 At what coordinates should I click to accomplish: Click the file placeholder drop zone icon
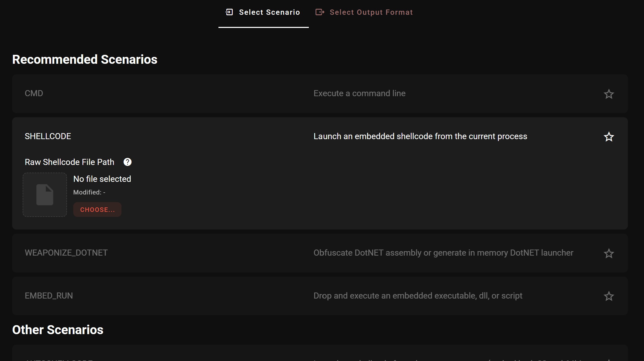click(45, 195)
